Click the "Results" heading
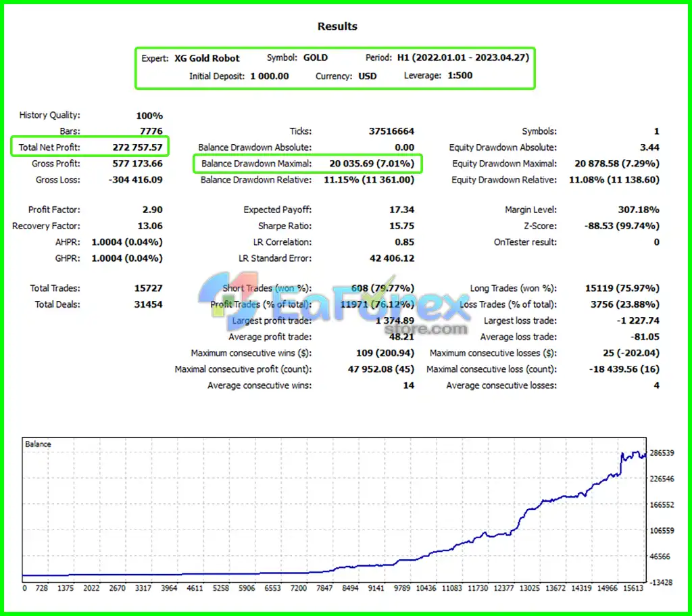Viewport: 692px width, 616px height. [337, 26]
